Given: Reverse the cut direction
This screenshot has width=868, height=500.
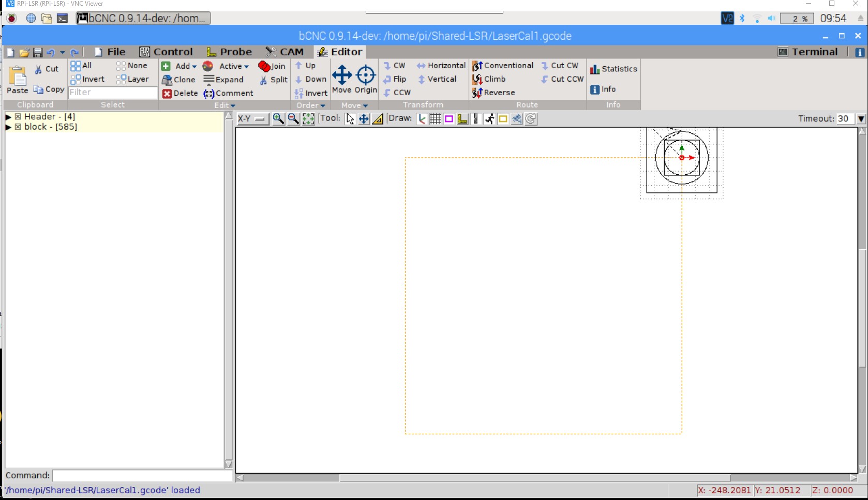Looking at the screenshot, I should click(493, 93).
